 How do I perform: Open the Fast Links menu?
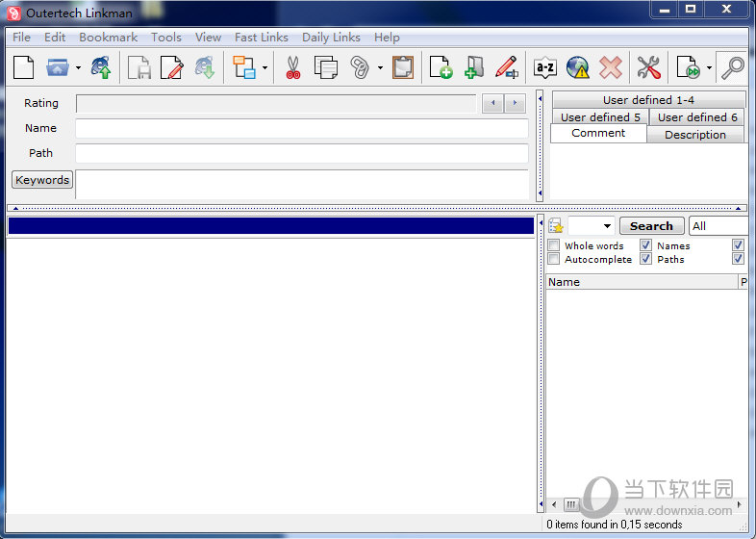tap(262, 38)
